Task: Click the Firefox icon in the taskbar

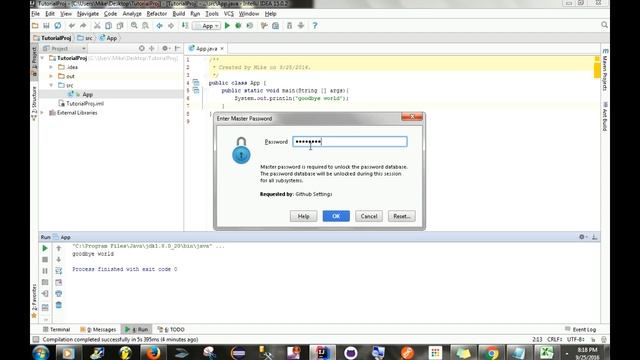Action: [153, 352]
